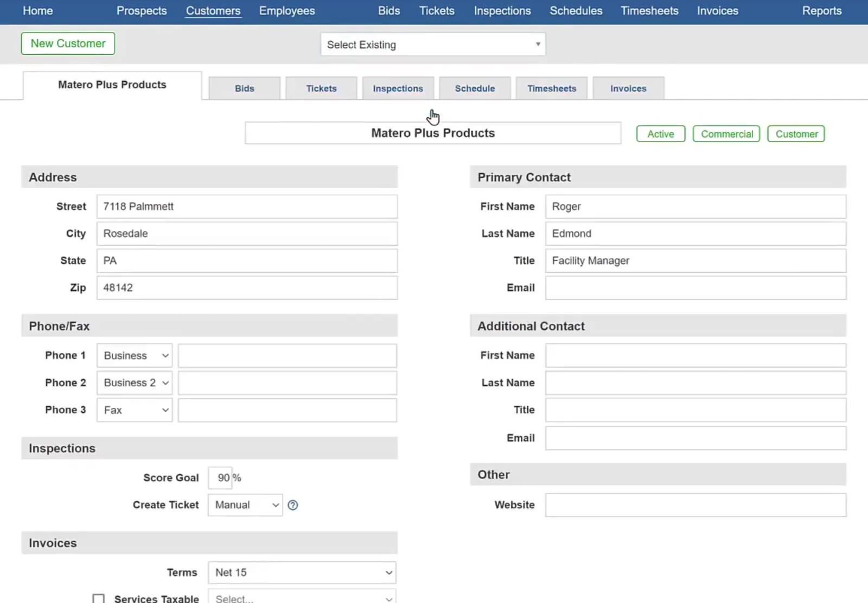This screenshot has height=603, width=868.
Task: Open Customers in the top navigation
Action: click(213, 11)
